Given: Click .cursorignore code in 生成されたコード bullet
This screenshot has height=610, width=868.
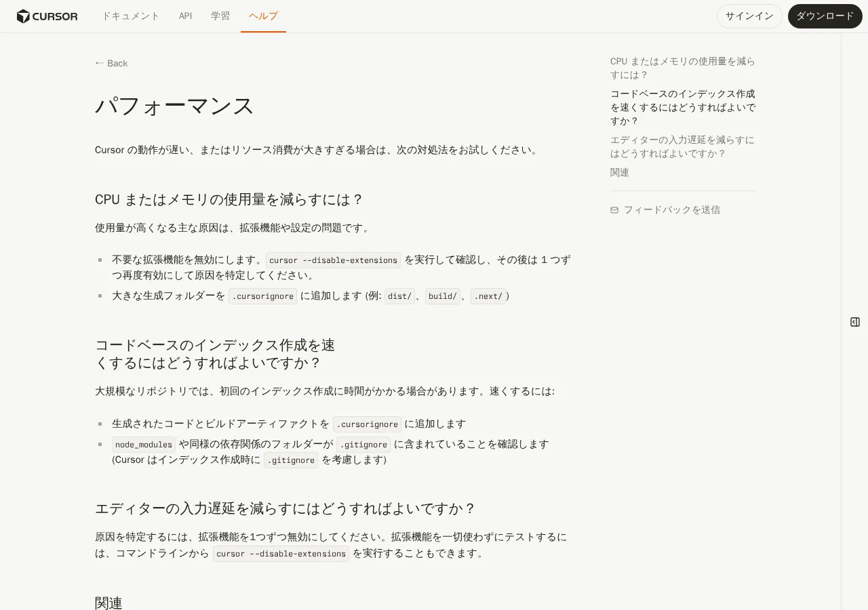Looking at the screenshot, I should [368, 424].
